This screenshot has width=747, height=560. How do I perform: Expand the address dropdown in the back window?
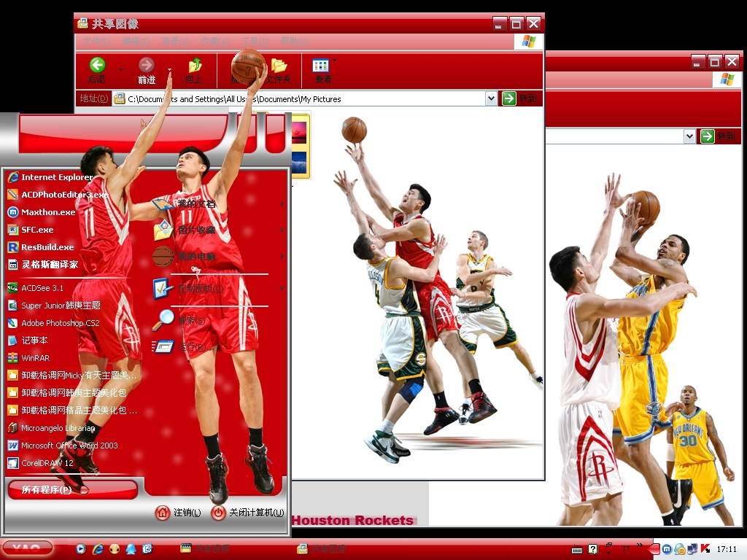point(689,136)
